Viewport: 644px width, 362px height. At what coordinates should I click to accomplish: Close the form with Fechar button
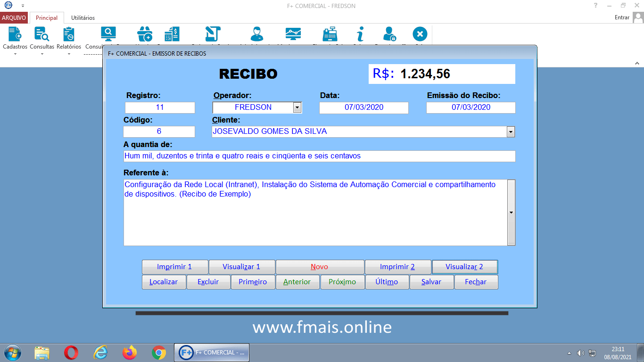(476, 282)
